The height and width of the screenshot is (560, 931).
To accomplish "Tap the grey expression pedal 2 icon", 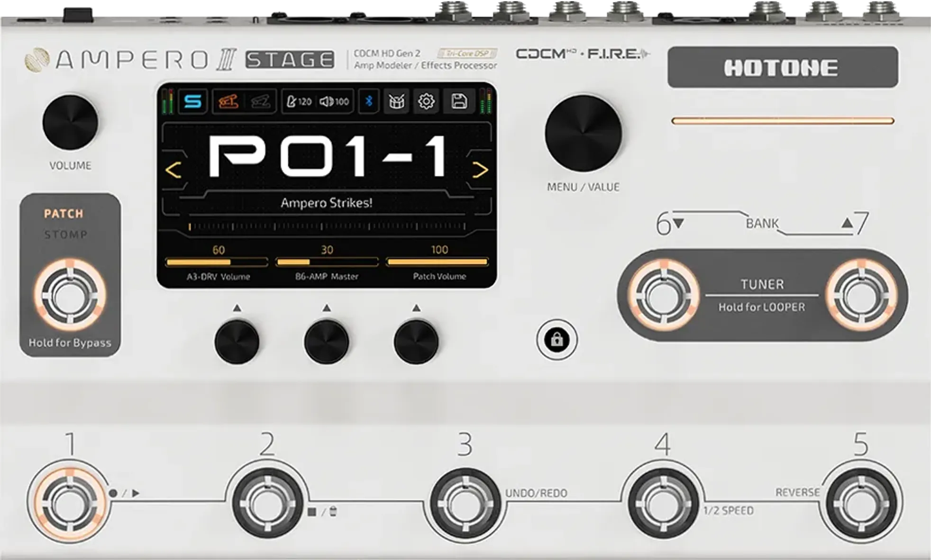I will 260,101.
